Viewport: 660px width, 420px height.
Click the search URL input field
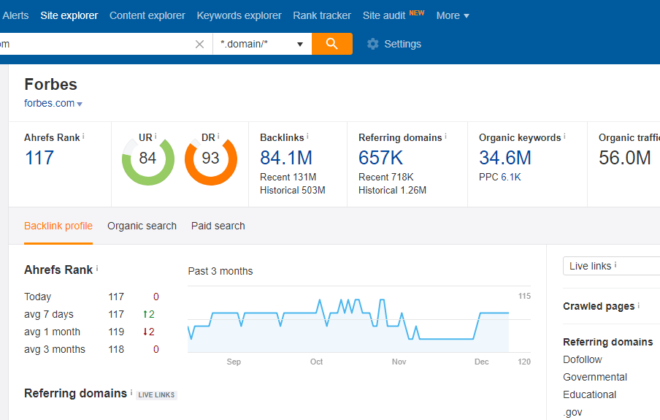(x=95, y=44)
